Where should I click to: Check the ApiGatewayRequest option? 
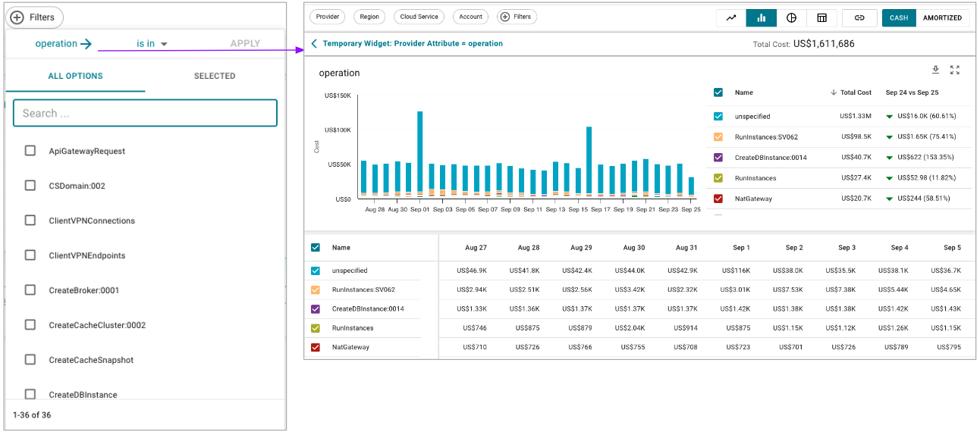click(30, 151)
